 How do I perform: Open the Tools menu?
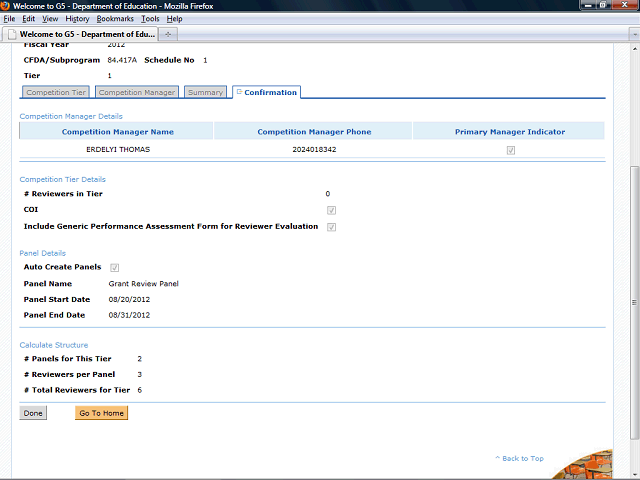click(x=150, y=19)
